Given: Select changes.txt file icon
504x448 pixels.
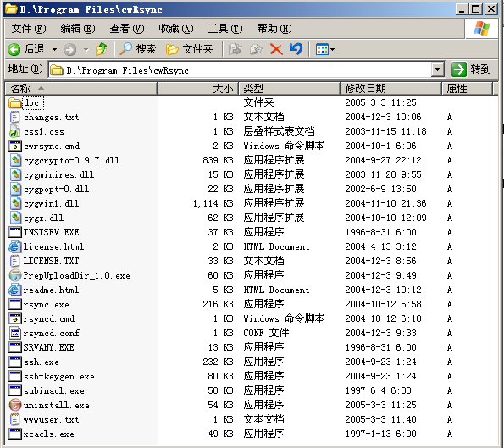Looking at the screenshot, I should pos(14,117).
